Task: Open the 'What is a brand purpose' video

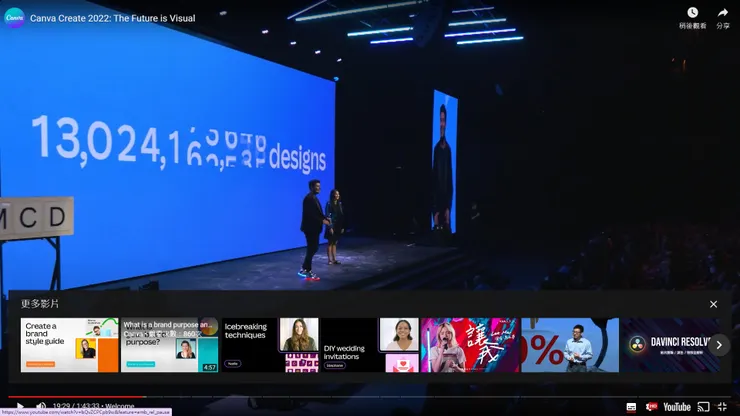Action: [169, 345]
